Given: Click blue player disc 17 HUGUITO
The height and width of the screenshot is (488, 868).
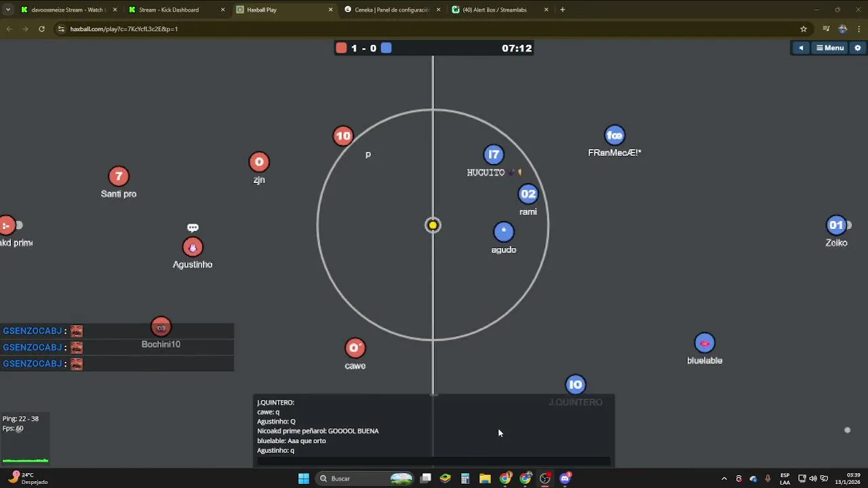Looking at the screenshot, I should pyautogui.click(x=494, y=155).
